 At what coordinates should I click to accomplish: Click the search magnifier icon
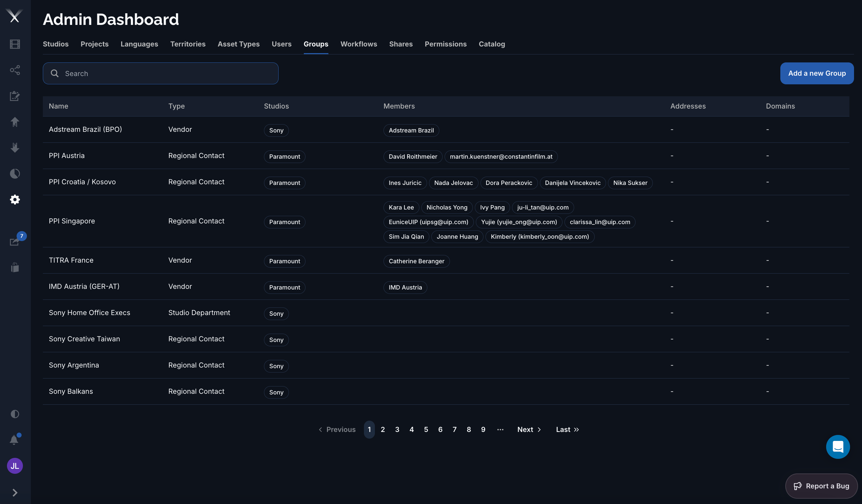click(54, 73)
